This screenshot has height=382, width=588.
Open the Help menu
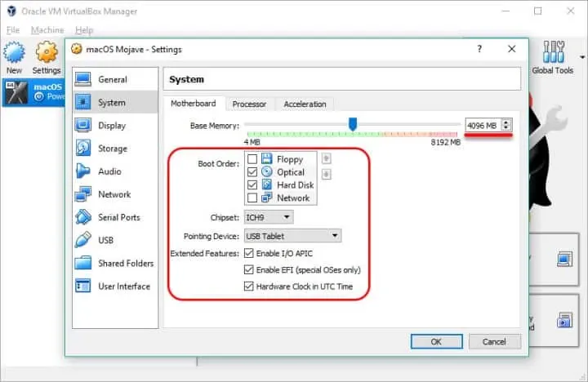84,30
